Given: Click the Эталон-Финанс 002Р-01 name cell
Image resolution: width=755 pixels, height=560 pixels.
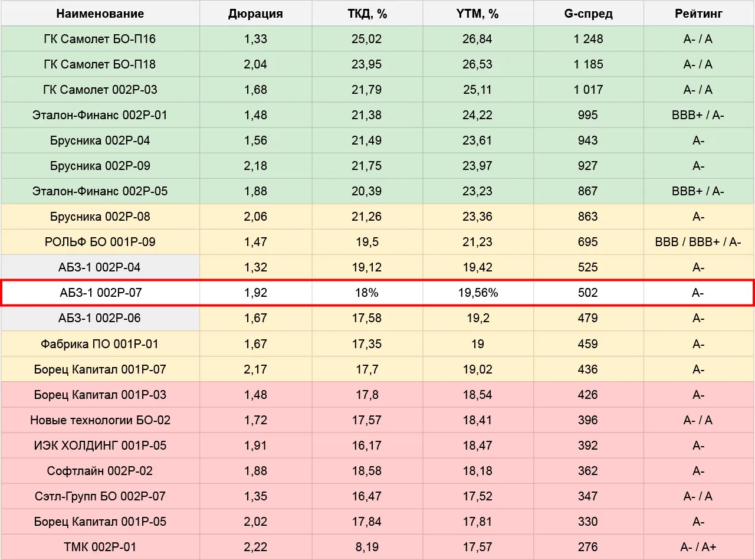Looking at the screenshot, I should click(x=100, y=115).
